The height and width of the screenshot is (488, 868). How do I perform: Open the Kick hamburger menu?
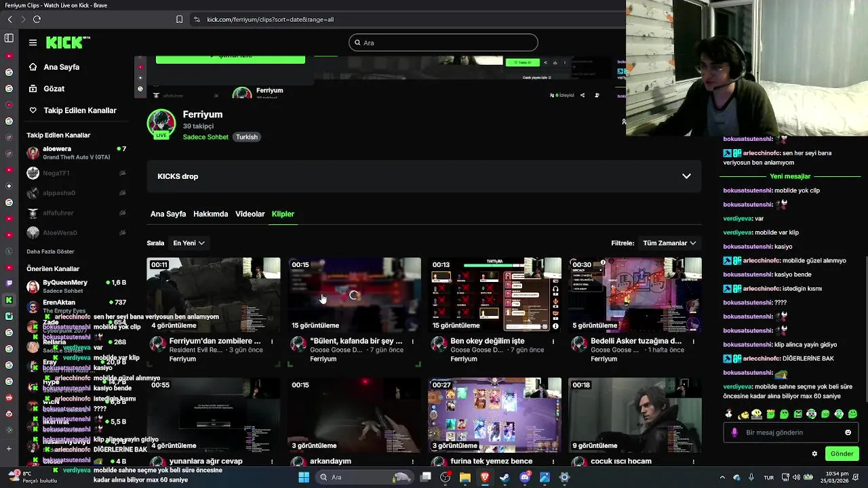pyautogui.click(x=33, y=43)
